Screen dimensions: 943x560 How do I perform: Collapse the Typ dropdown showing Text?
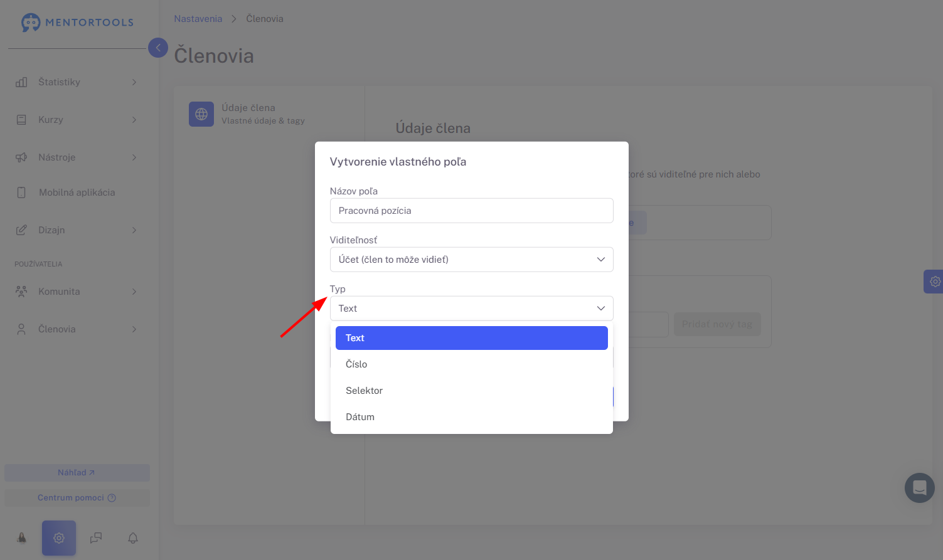click(472, 309)
